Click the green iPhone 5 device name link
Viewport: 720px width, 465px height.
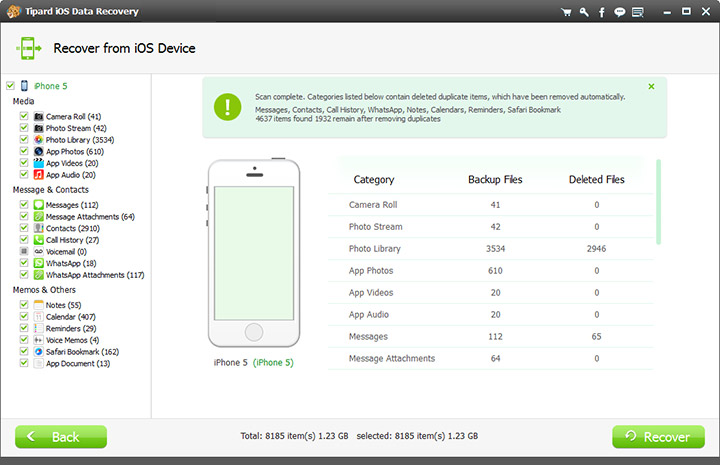tap(273, 363)
